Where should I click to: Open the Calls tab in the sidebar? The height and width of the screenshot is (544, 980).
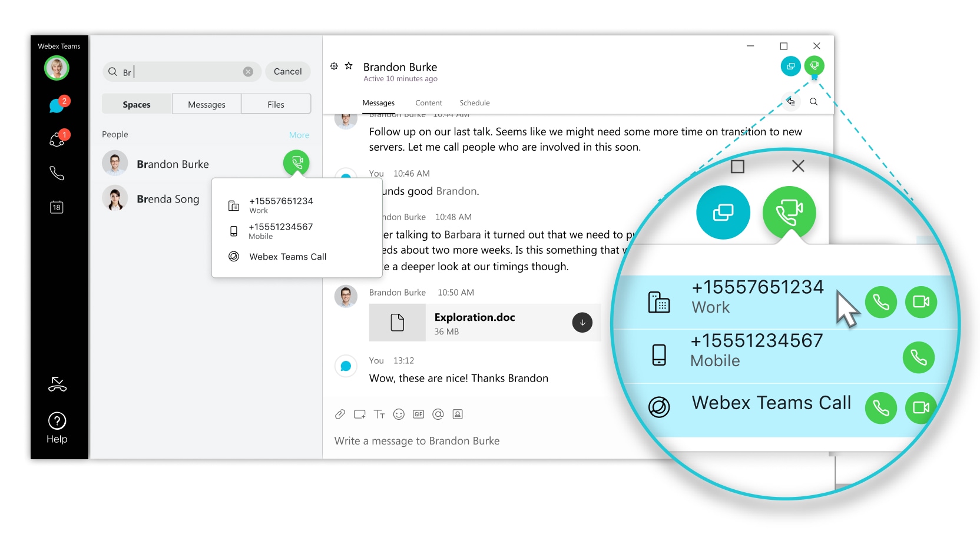(x=57, y=173)
